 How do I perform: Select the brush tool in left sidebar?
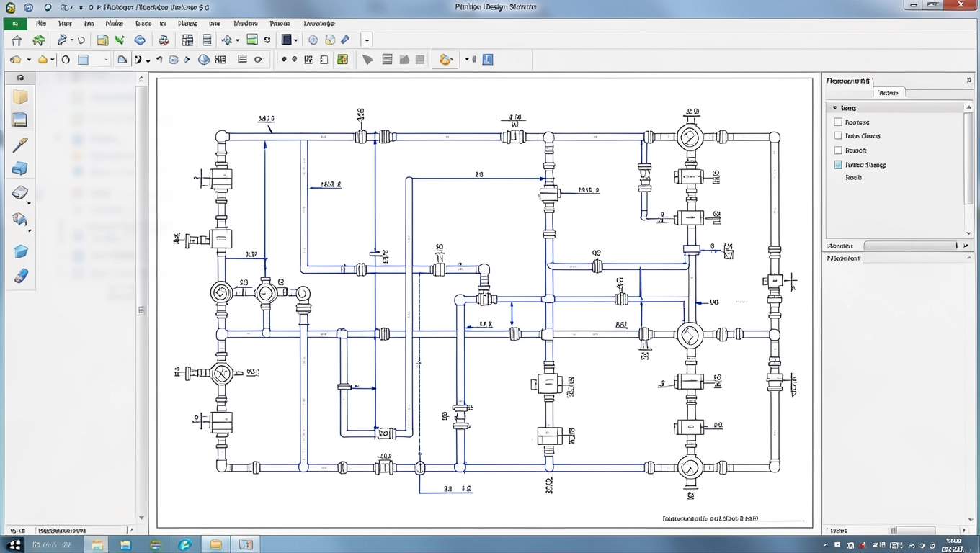coord(20,145)
